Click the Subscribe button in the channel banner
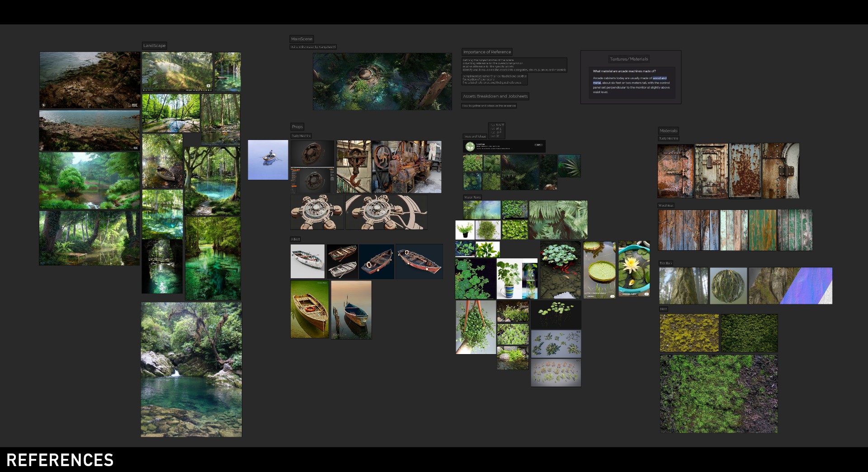The height and width of the screenshot is (472, 868). tap(538, 145)
